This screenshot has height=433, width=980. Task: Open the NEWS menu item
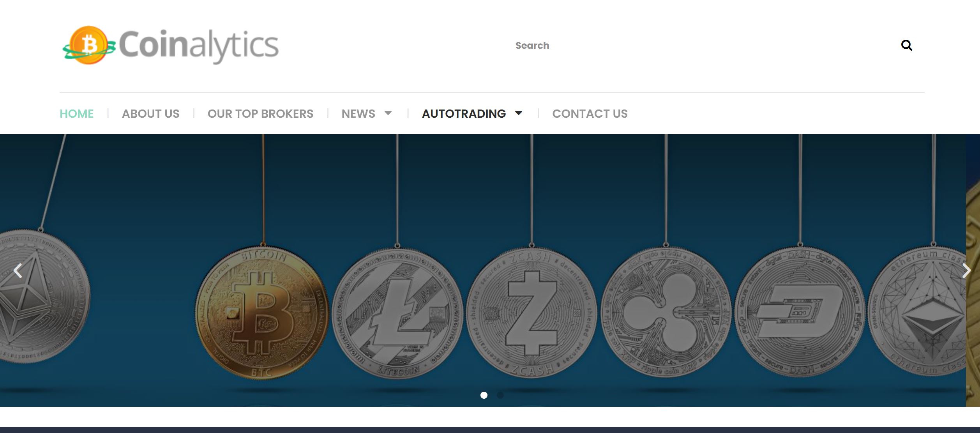pos(358,113)
